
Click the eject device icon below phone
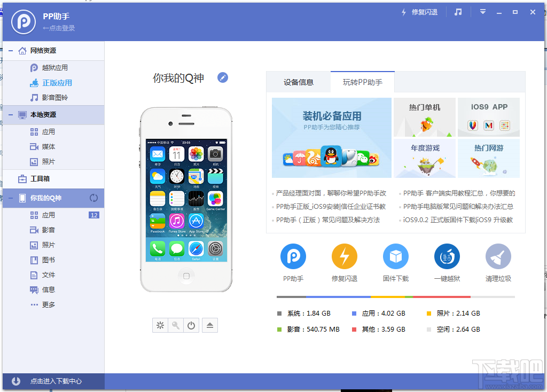[209, 325]
